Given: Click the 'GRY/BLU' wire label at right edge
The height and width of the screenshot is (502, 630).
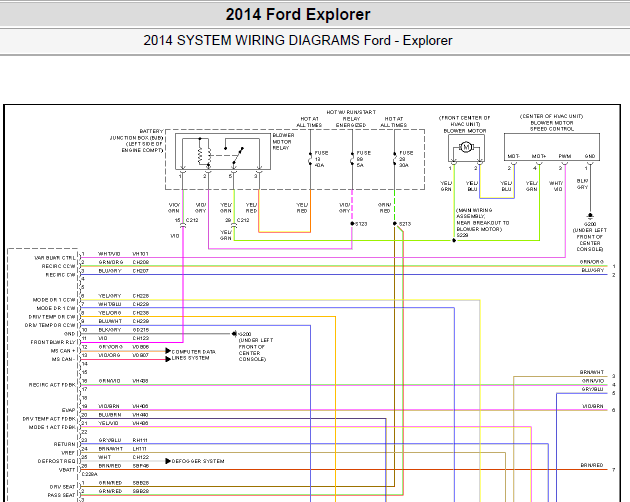Looking at the screenshot, I should (593, 389).
